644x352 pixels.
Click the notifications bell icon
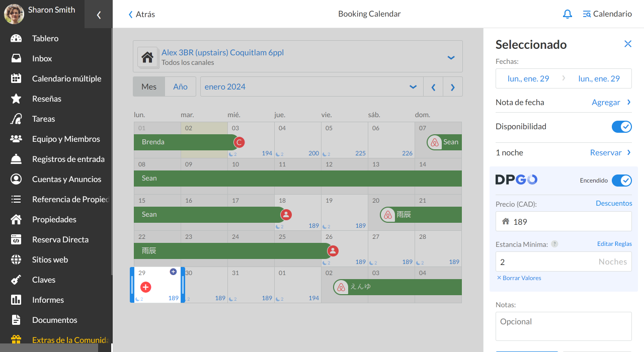pyautogui.click(x=567, y=14)
